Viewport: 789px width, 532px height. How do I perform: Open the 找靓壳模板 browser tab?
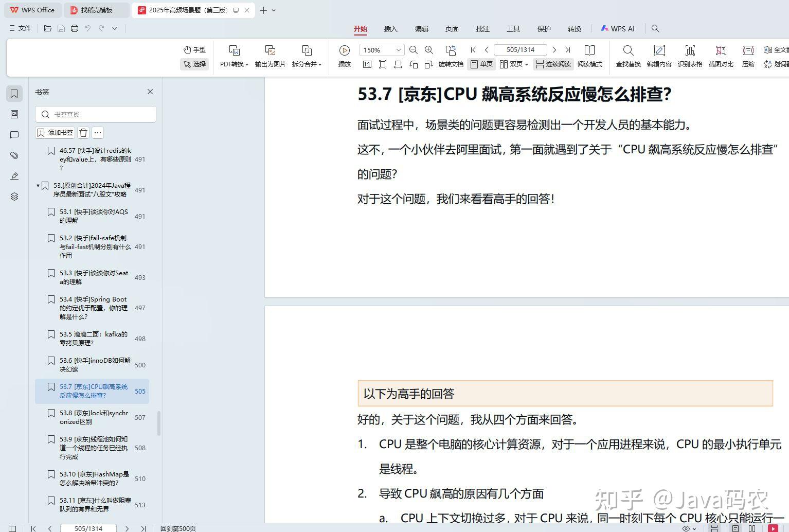(x=96, y=10)
